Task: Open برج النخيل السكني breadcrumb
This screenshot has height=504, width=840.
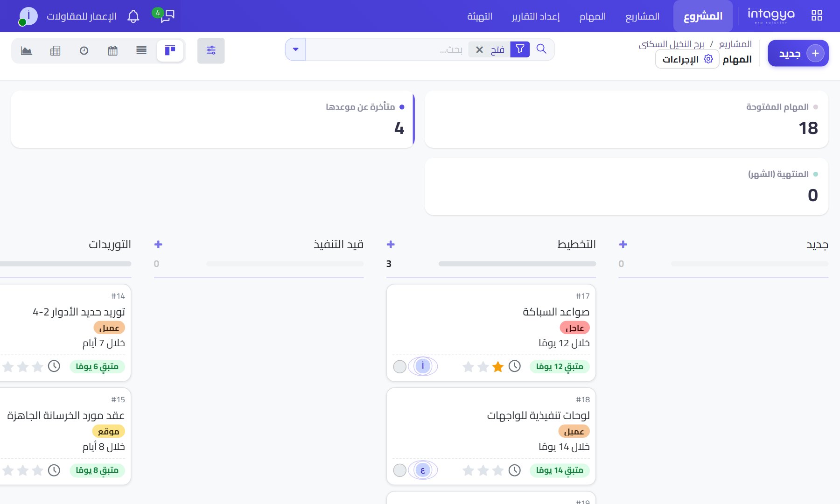Action: [671, 44]
